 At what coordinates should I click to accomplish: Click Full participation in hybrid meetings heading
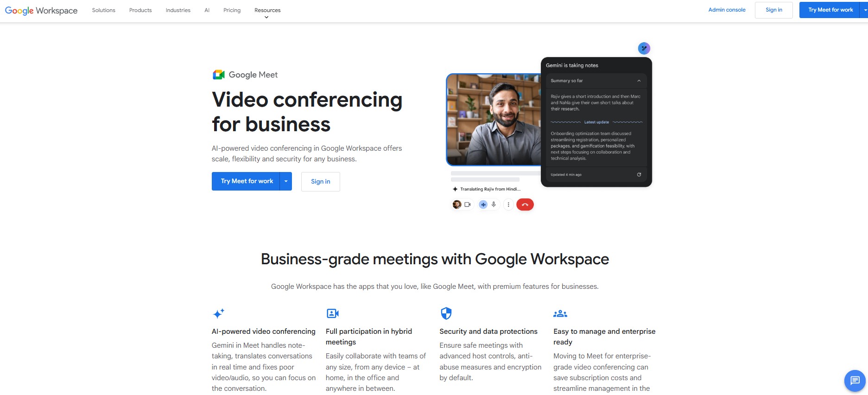pos(369,337)
